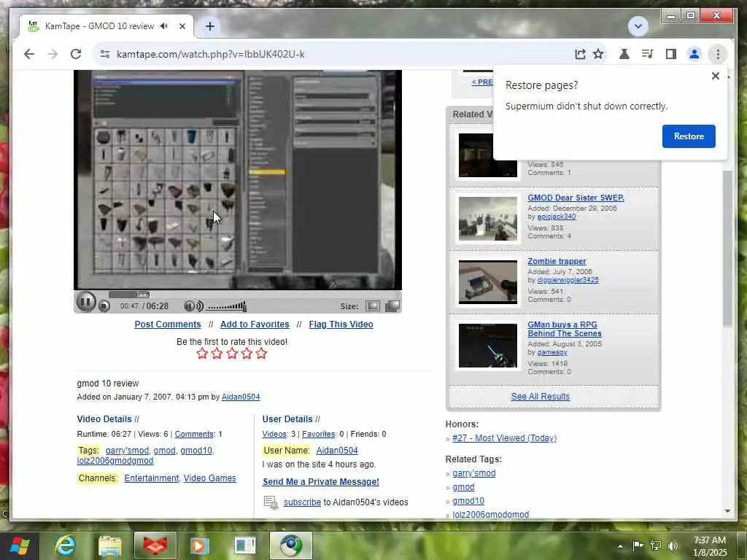Open the Videos link in User Details

pos(274,434)
